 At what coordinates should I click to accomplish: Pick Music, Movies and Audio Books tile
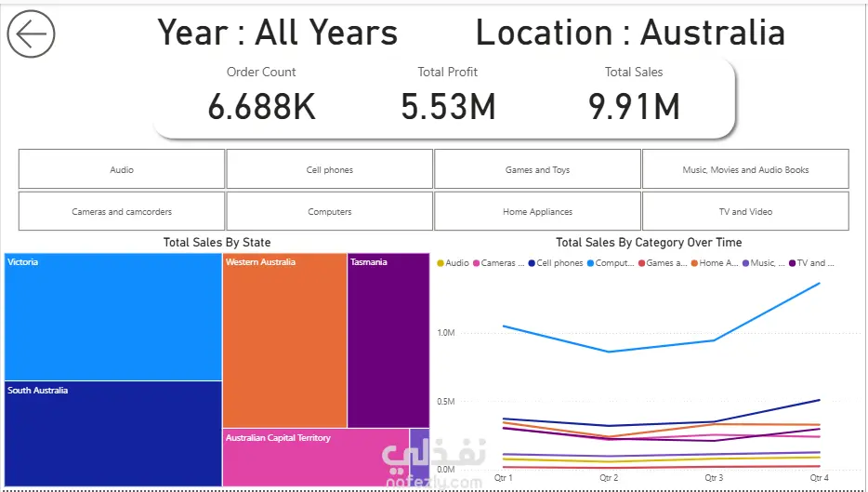pos(745,169)
